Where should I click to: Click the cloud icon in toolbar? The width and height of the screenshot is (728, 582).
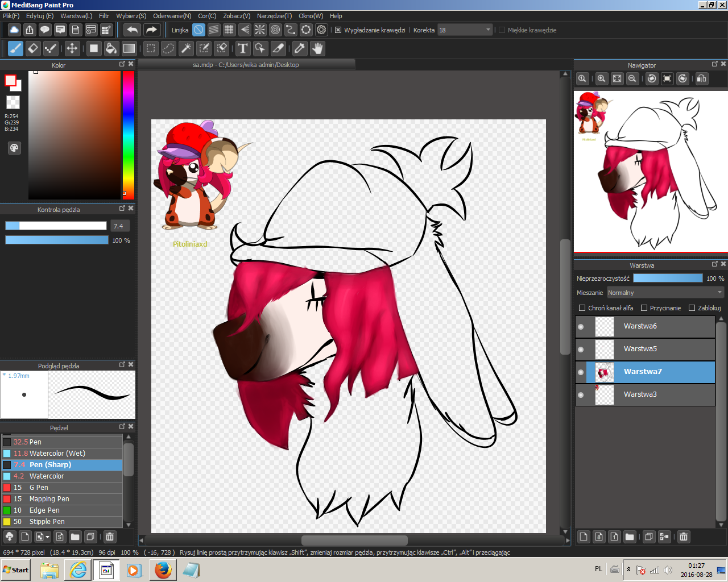point(14,30)
